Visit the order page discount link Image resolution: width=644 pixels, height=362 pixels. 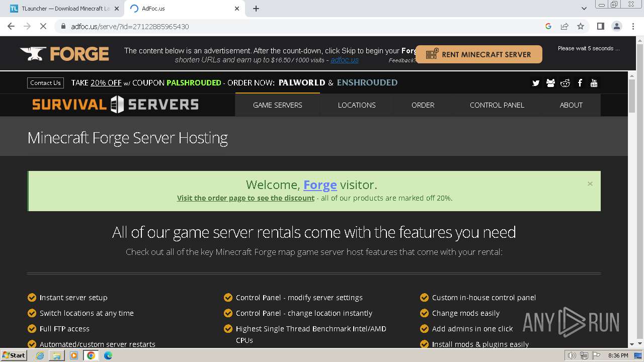click(246, 198)
